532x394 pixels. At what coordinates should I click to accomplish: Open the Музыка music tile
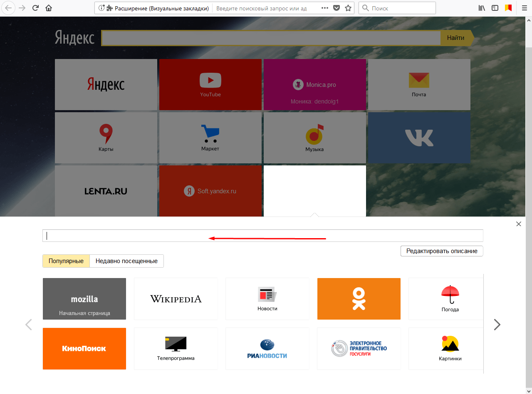315,138
